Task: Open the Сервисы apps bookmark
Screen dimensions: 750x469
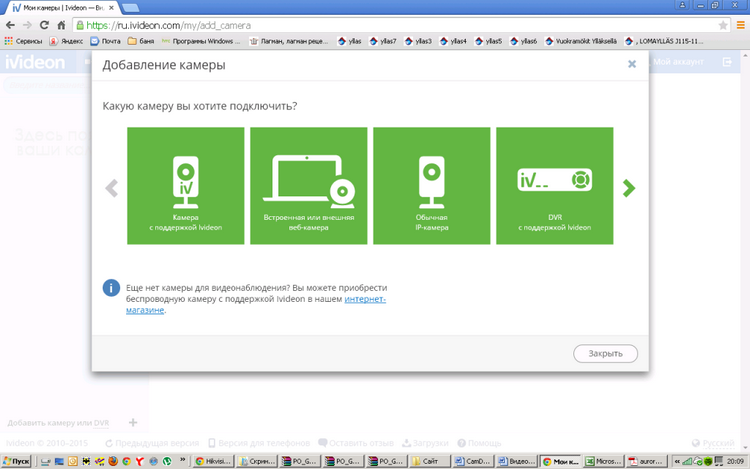Action: (x=23, y=42)
